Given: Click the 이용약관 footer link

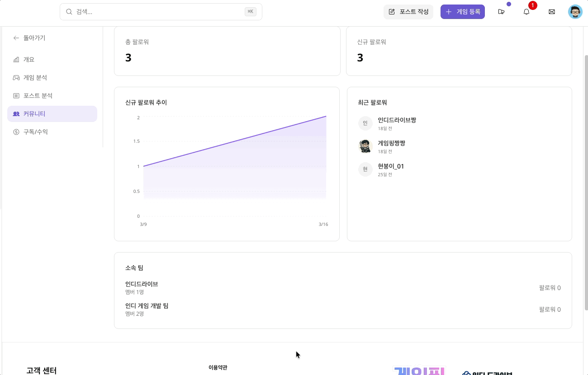Looking at the screenshot, I should (218, 367).
